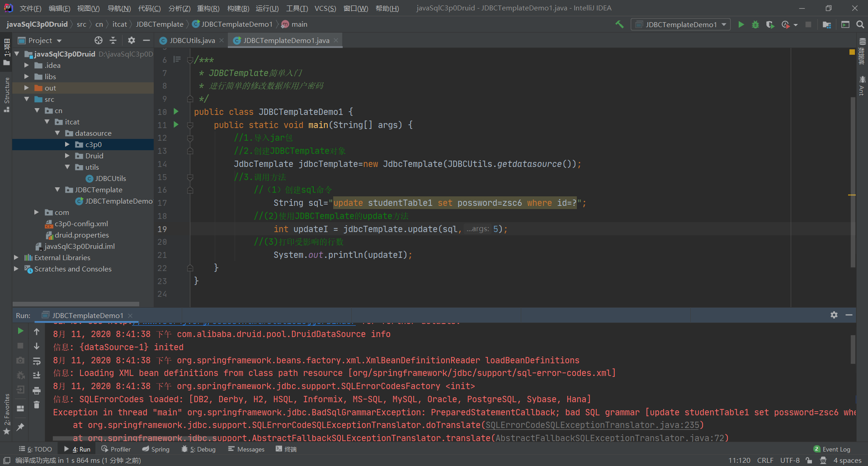Run the JDBCTemplateDemo1 application
868x466 pixels.
pos(741,24)
